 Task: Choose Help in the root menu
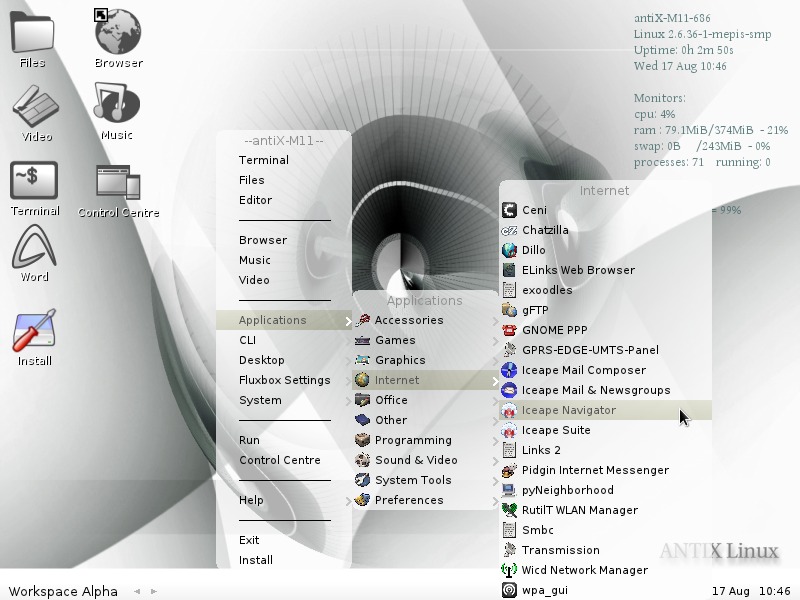[284, 500]
